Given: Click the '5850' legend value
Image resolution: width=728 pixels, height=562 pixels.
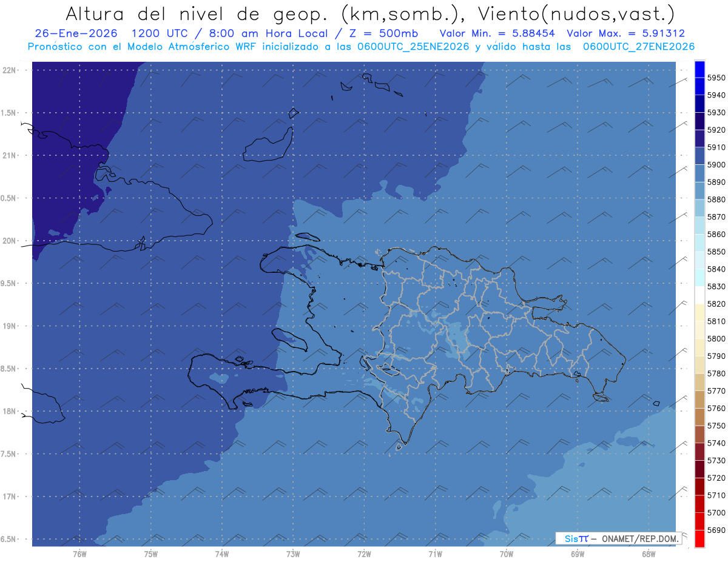Looking at the screenshot, I should click(x=716, y=252).
